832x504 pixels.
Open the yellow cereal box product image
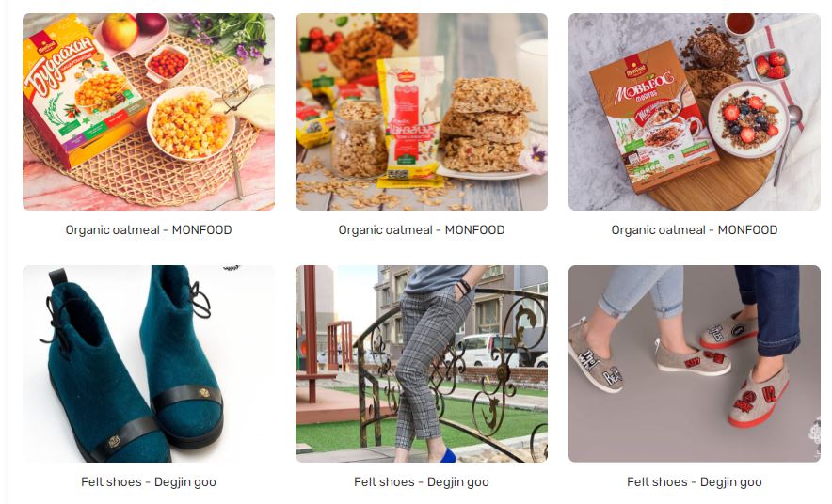click(149, 112)
